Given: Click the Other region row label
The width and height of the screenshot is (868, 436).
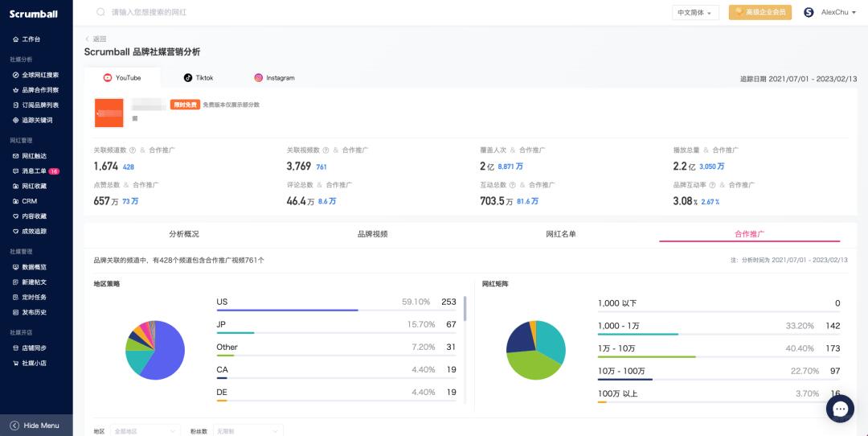Looking at the screenshot, I should tap(227, 348).
